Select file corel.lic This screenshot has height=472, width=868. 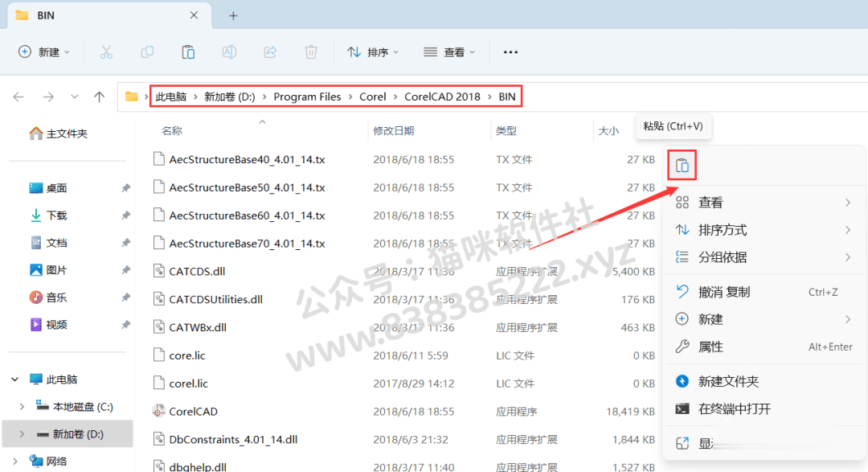click(x=188, y=384)
